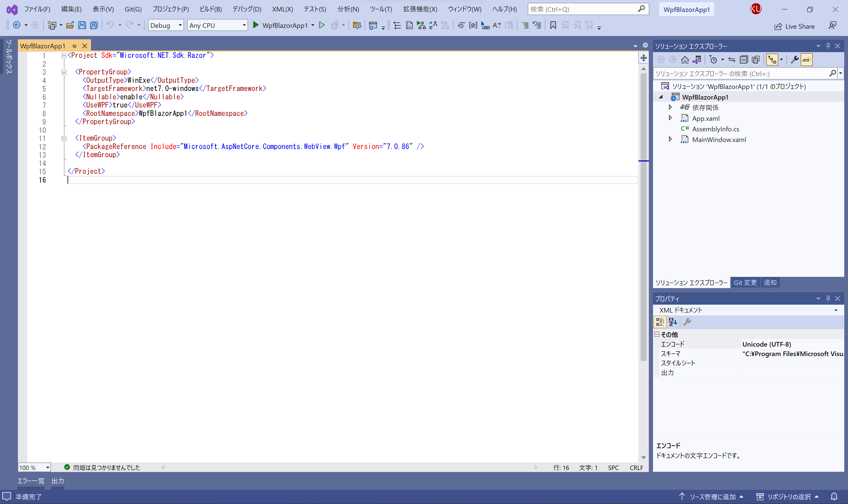This screenshot has height=504, width=848.
Task: Open the 100 % zoom dropdown
Action: pyautogui.click(x=34, y=468)
